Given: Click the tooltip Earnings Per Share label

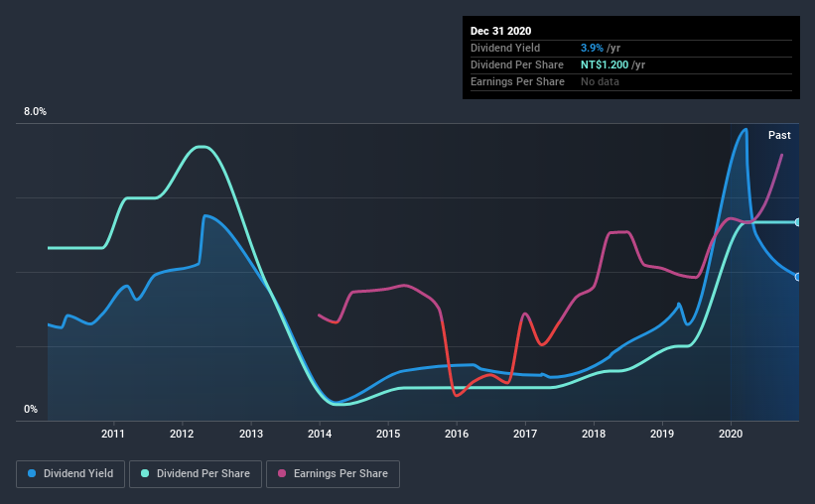Looking at the screenshot, I should [x=517, y=81].
